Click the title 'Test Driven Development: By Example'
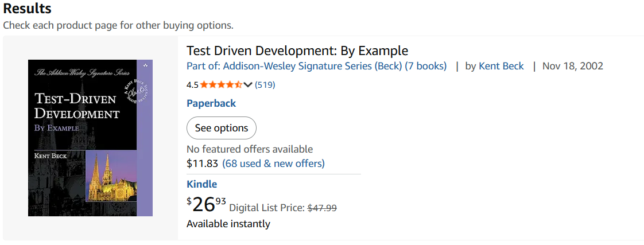This screenshot has width=644, height=245. tap(297, 50)
